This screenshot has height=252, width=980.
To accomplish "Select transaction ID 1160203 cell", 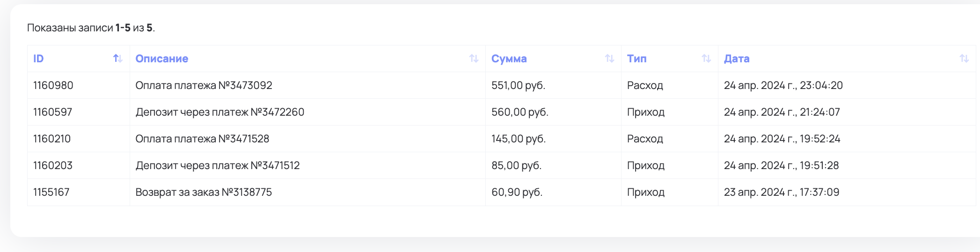I will point(53,165).
